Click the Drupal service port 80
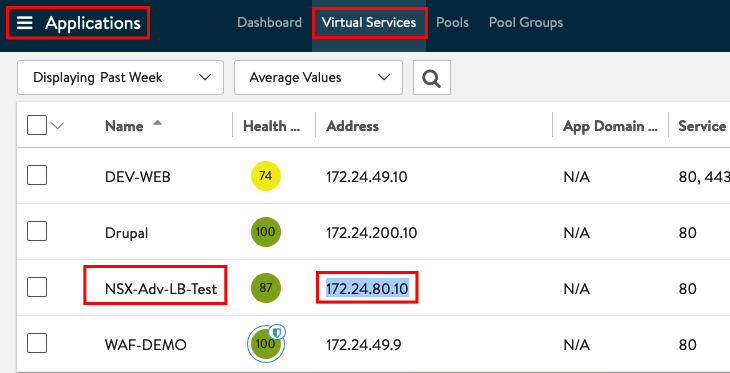 (688, 233)
